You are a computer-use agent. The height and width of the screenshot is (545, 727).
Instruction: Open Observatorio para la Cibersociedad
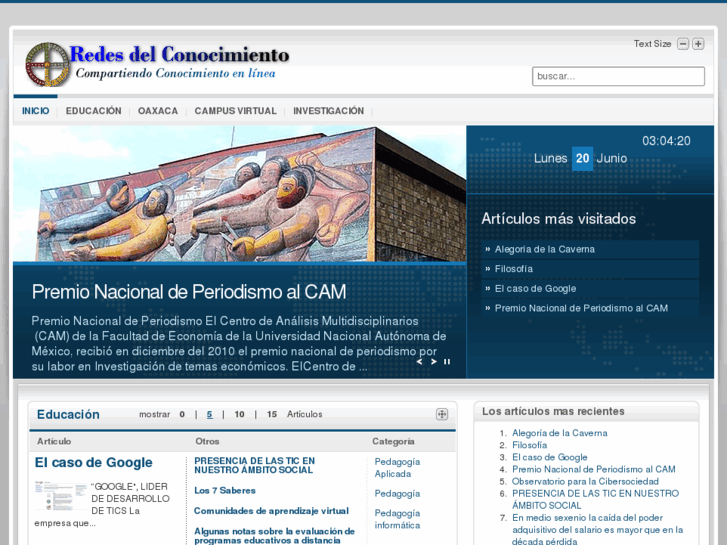pyautogui.click(x=585, y=481)
